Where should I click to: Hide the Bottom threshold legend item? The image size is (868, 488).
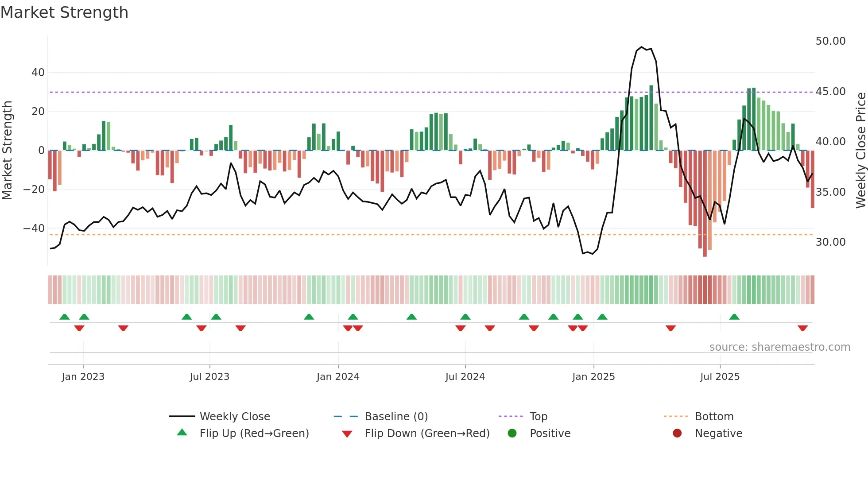coord(714,417)
